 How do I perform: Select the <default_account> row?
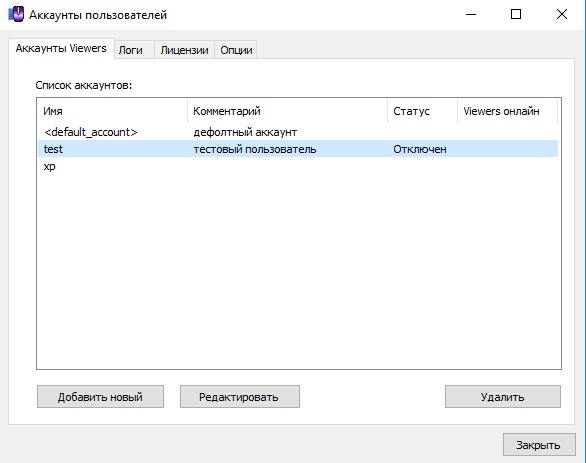click(298, 132)
